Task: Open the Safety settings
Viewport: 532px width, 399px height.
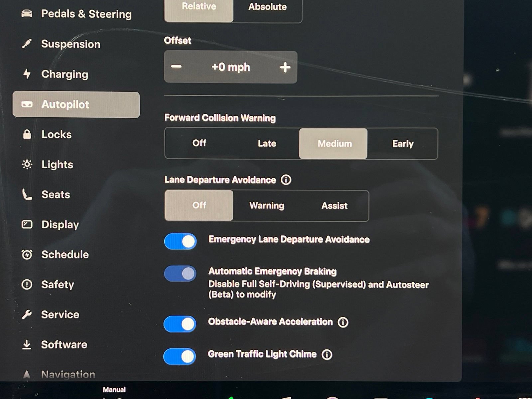Action: click(76, 285)
